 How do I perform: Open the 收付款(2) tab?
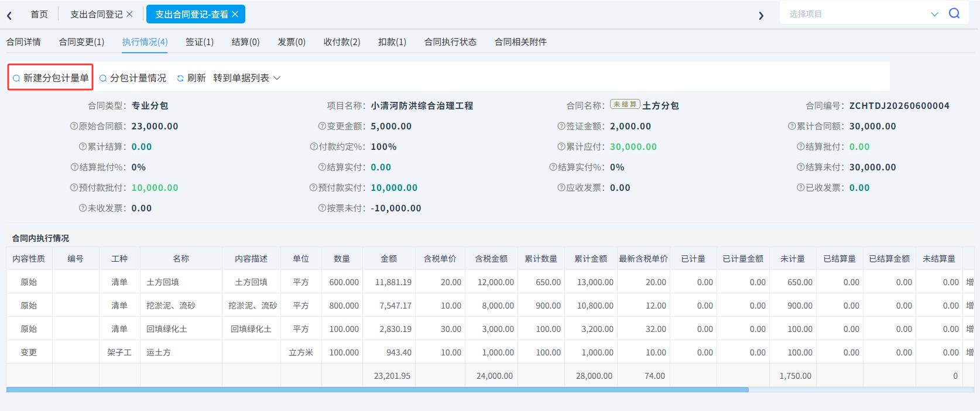point(342,42)
